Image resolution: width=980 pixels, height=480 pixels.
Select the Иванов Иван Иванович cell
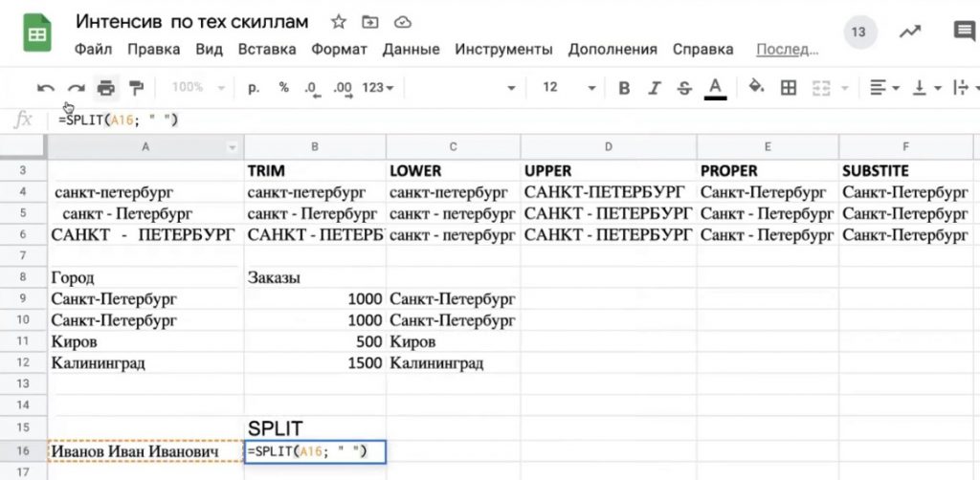(145, 451)
